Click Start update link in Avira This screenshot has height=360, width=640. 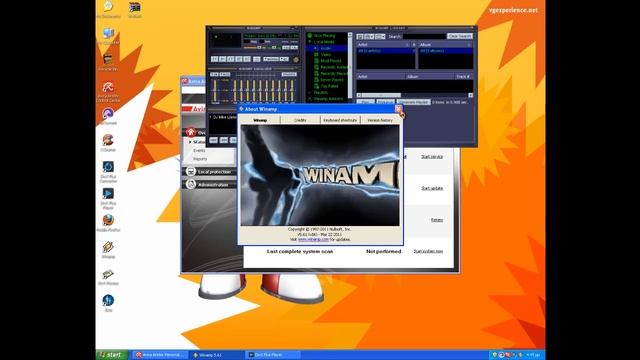point(432,188)
